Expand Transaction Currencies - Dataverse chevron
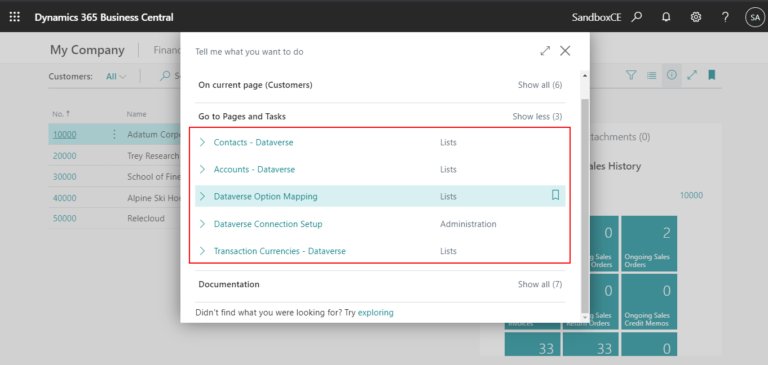This screenshot has height=365, width=768. pos(202,251)
